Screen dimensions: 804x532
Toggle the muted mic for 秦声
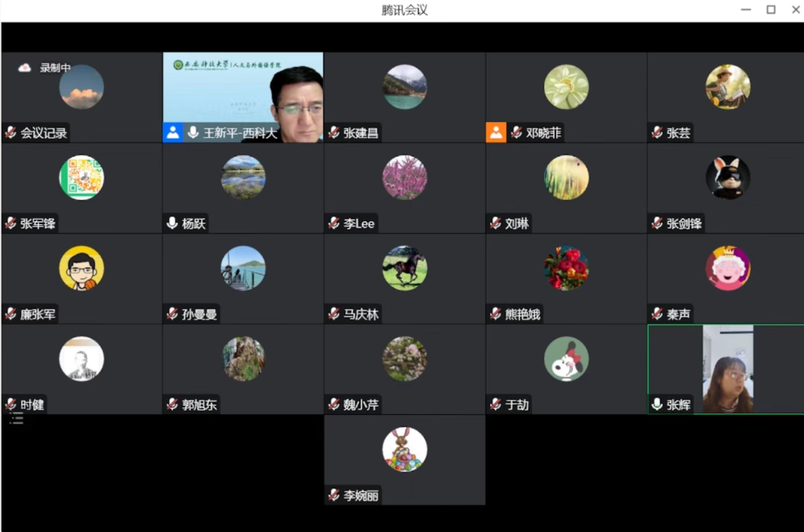657,314
